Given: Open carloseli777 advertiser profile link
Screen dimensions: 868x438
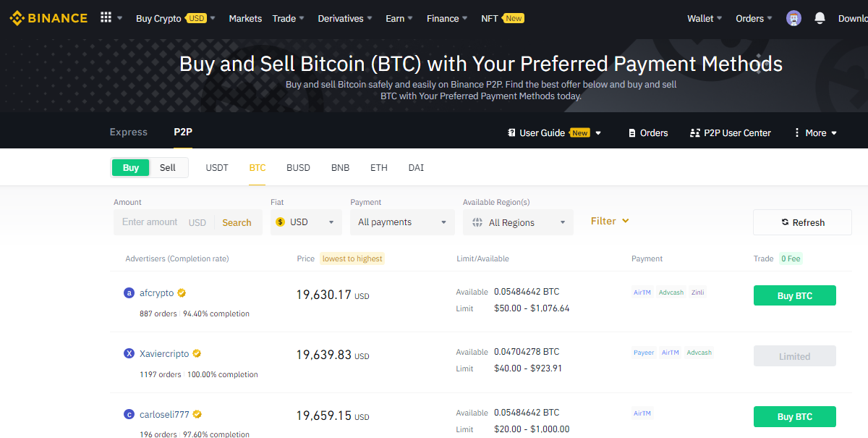Looking at the screenshot, I should coord(164,415).
